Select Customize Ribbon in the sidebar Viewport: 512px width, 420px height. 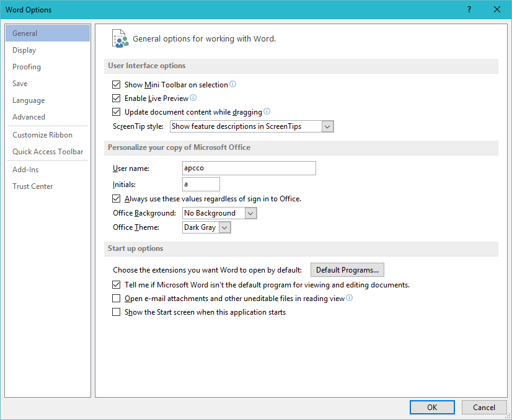42,135
